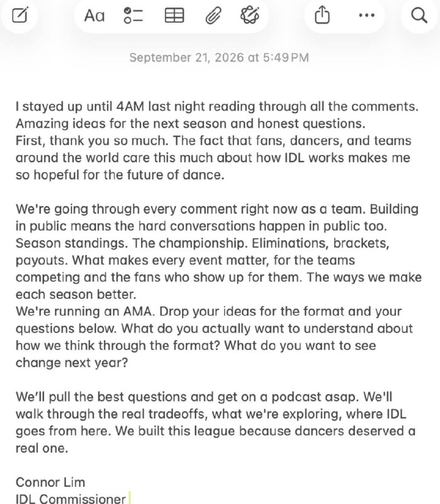The height and width of the screenshot is (504, 440).
Task: Create a new note with compose icon
Action: coord(20,15)
